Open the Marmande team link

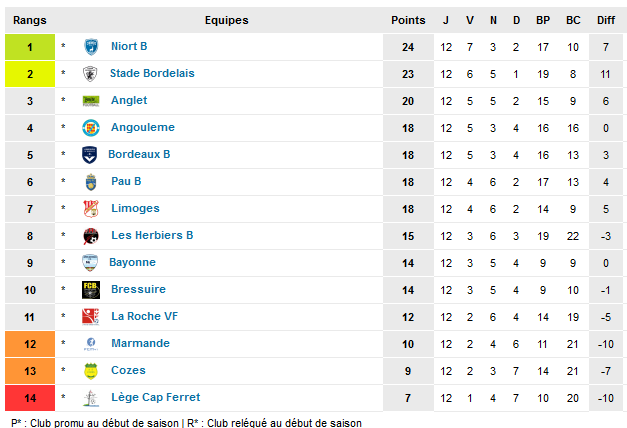tap(140, 343)
